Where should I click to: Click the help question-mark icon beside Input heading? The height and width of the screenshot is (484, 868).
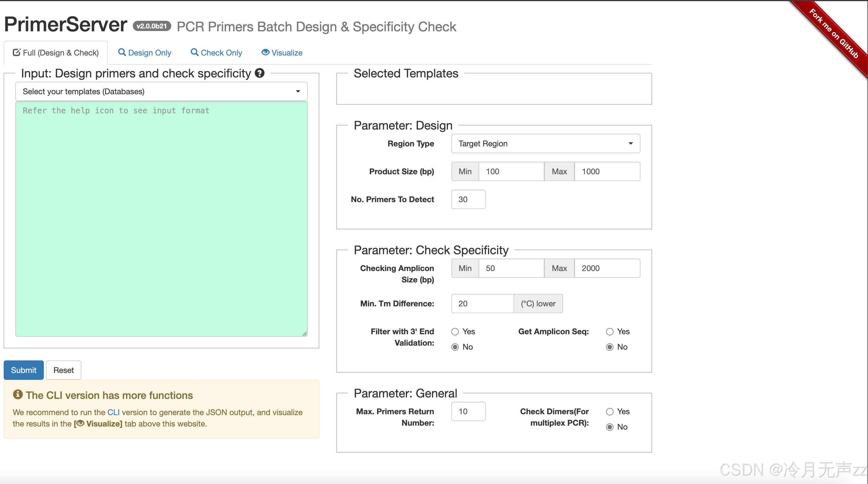[259, 73]
